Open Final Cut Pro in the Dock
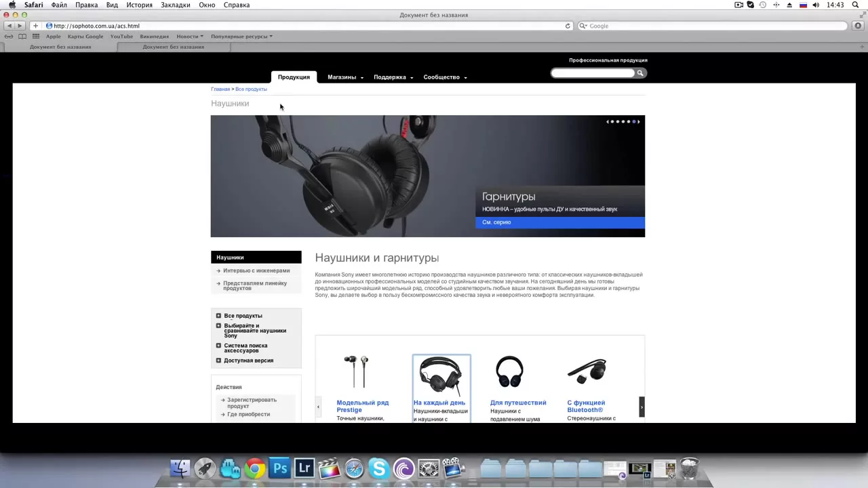This screenshot has width=868, height=488. click(x=330, y=468)
